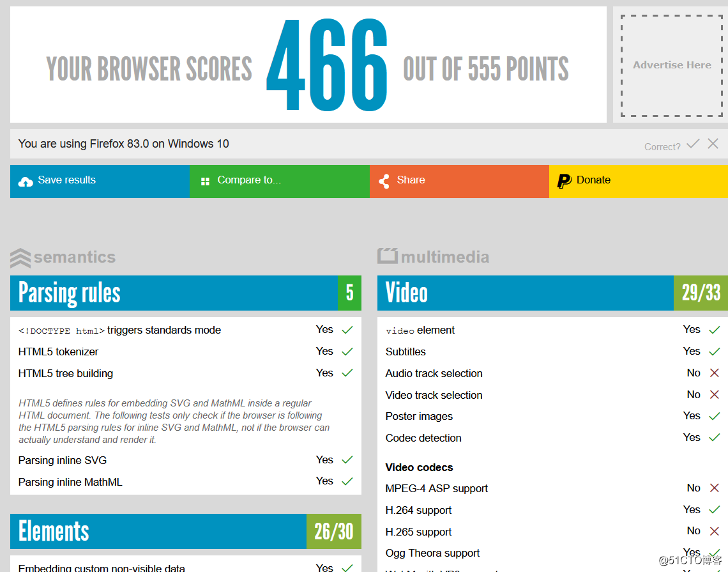728x572 pixels.
Task: Click the red X beside MPEG-4 ASP support
Action: (715, 488)
